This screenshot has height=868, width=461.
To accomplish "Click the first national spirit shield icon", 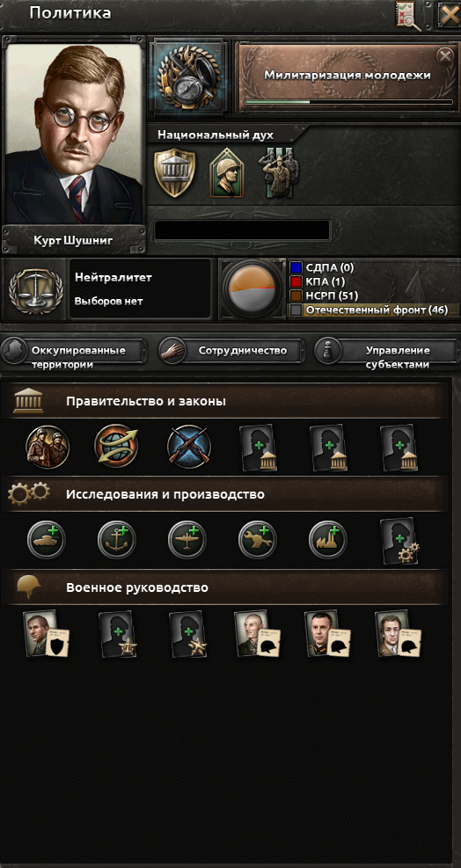I will coord(174,172).
